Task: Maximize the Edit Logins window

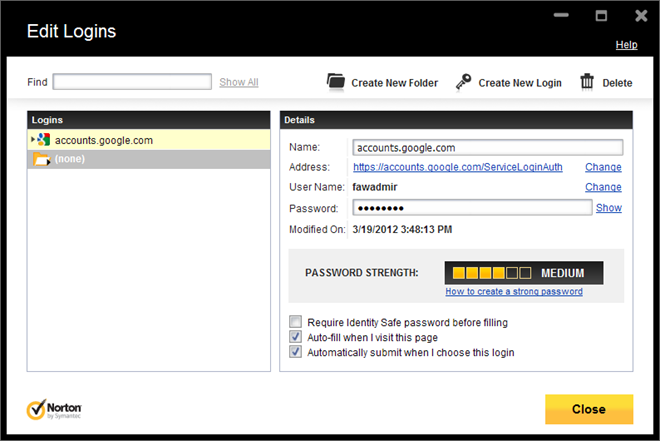Action: [x=601, y=16]
